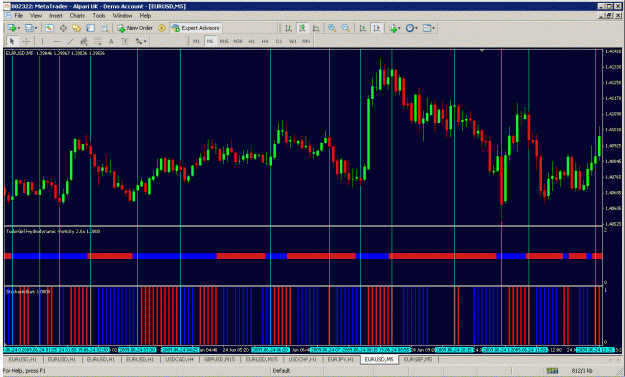Select the Text Label tool

pyautogui.click(x=125, y=41)
